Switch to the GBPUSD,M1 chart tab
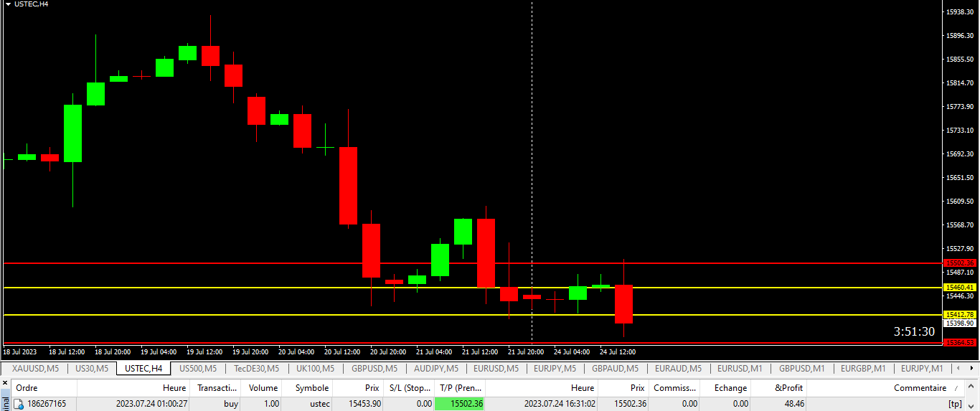980x411 pixels. point(801,369)
